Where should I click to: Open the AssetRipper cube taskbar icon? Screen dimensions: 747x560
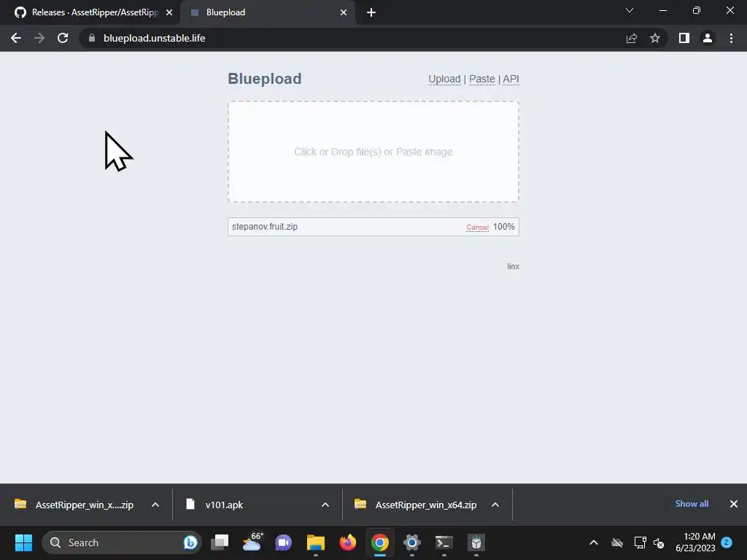click(476, 542)
